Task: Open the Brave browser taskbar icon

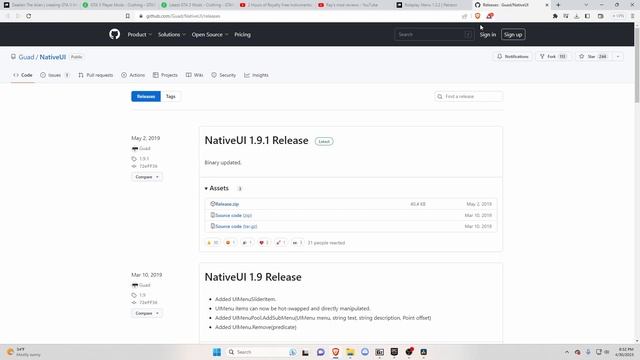Action: (336, 352)
